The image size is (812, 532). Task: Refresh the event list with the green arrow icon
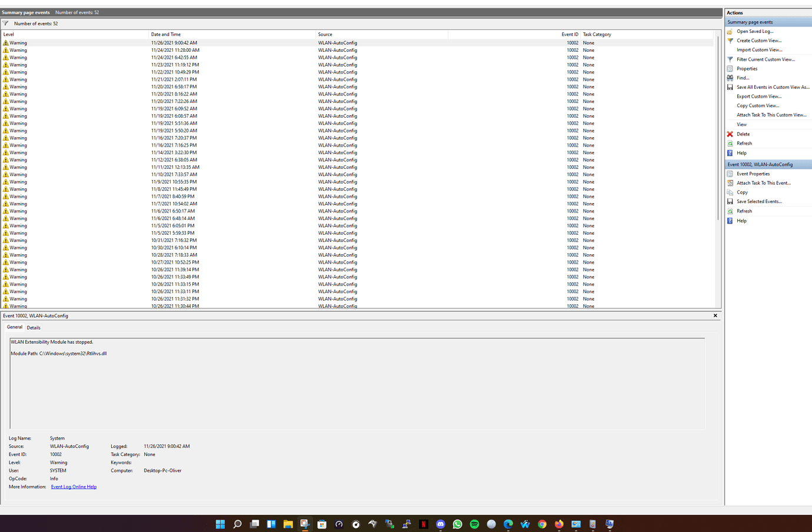[x=730, y=143]
